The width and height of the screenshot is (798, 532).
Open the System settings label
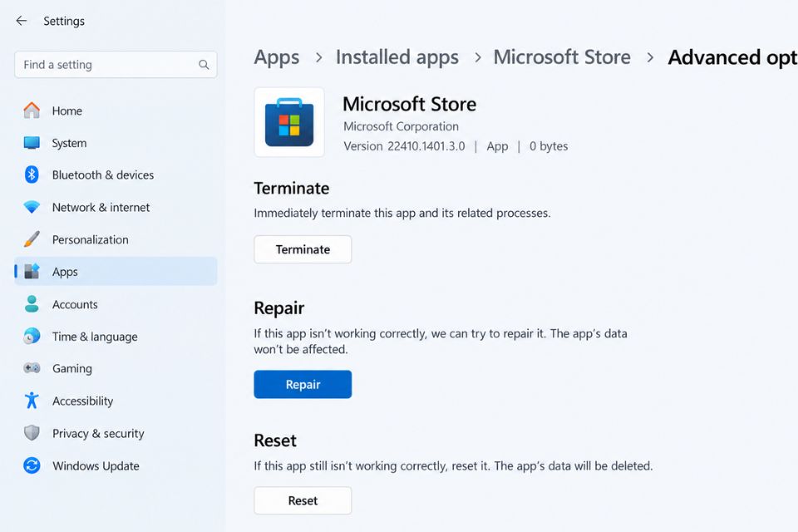[x=69, y=143]
